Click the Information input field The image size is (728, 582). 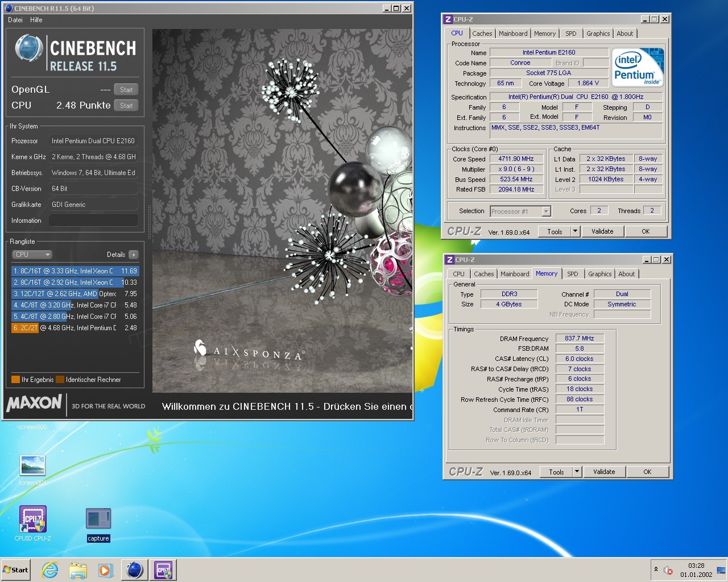93,221
